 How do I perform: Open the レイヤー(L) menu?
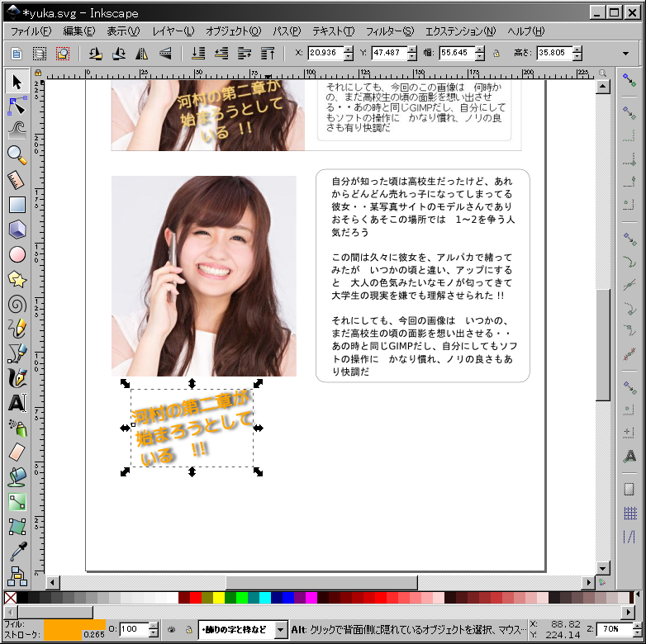tap(173, 31)
